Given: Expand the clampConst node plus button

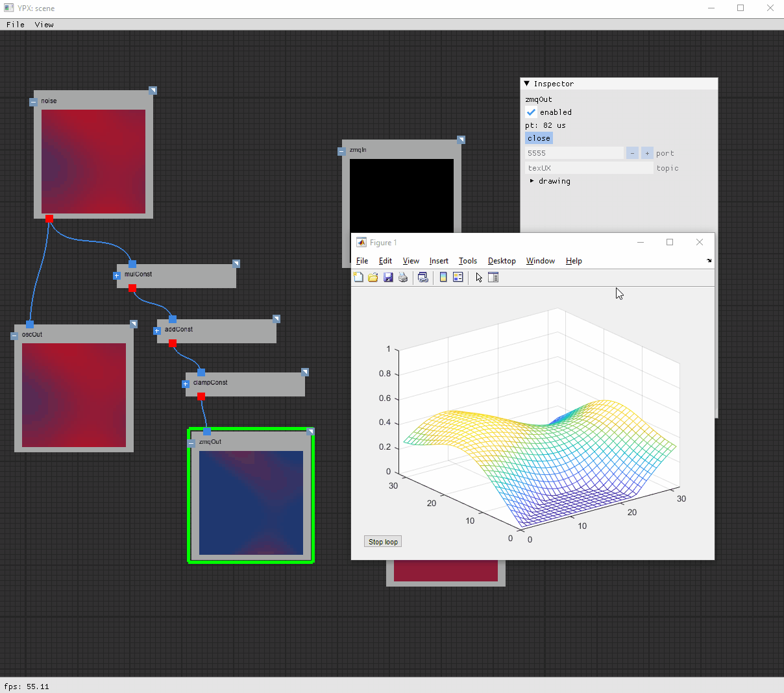Looking at the screenshot, I should [186, 384].
